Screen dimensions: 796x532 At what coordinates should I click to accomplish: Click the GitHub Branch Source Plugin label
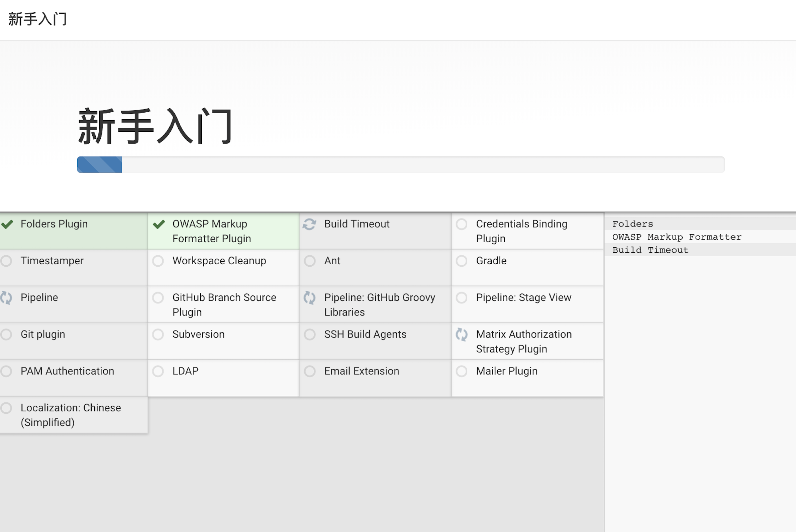click(224, 305)
